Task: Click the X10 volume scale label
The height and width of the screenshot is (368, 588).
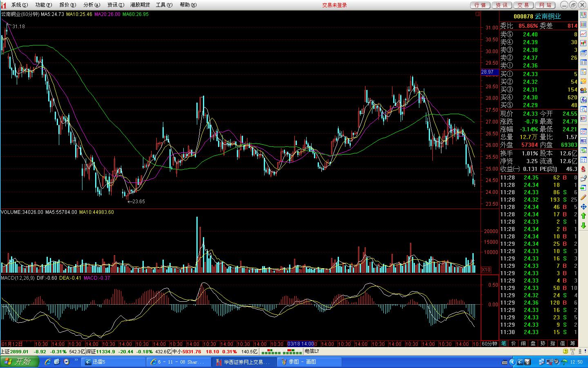Action: point(486,270)
